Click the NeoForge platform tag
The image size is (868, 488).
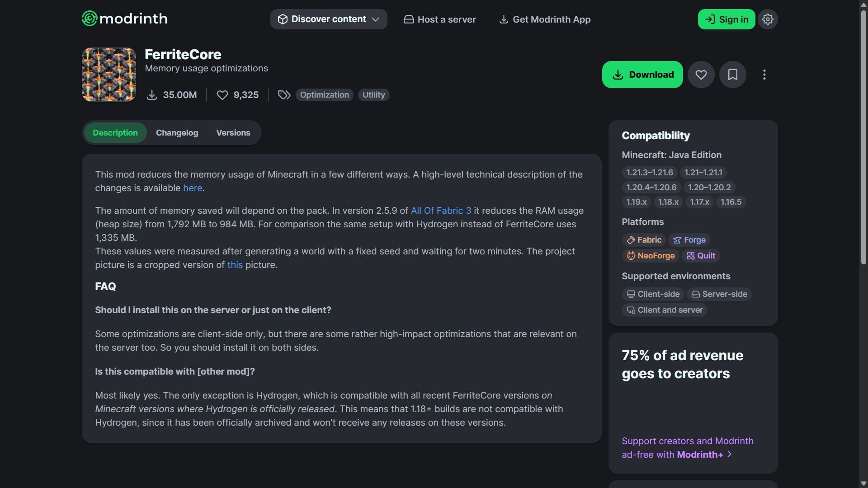pos(651,256)
